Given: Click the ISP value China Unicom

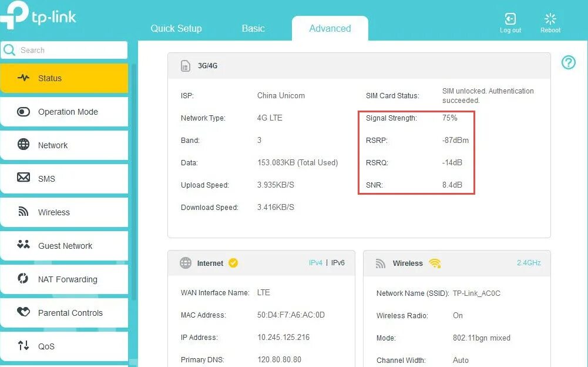Looking at the screenshot, I should pos(281,95).
